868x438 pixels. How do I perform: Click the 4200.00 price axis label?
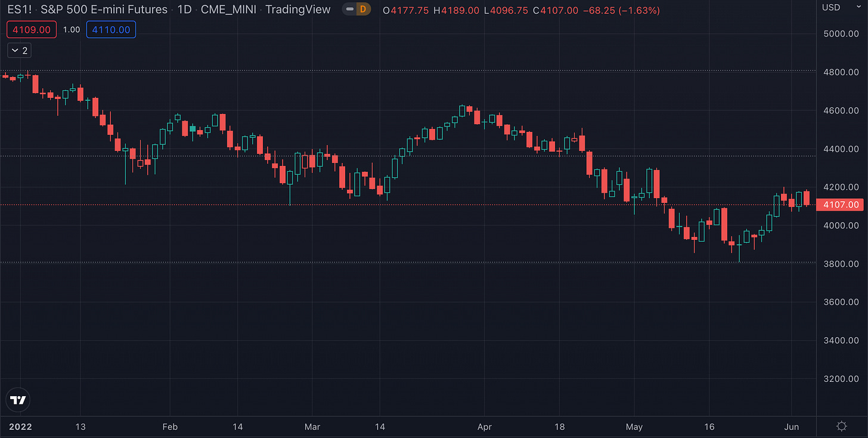[x=841, y=187]
